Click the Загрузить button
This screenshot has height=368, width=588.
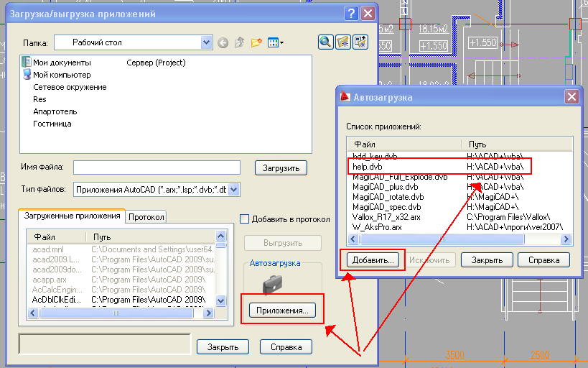tap(281, 168)
